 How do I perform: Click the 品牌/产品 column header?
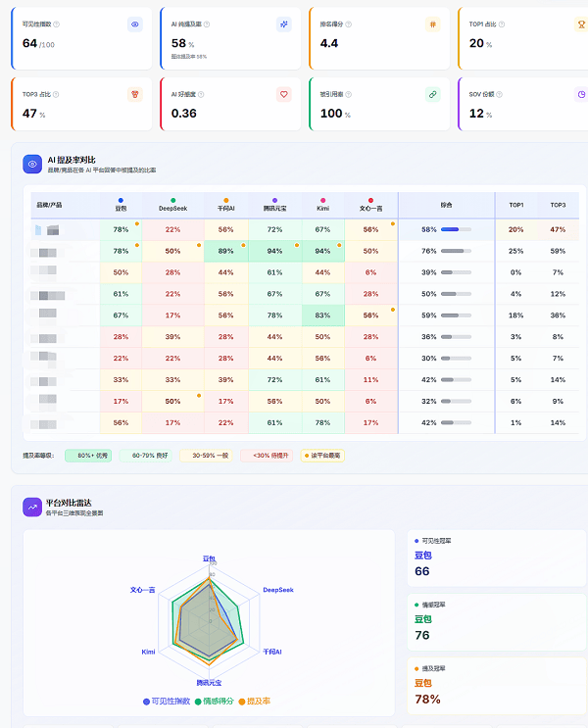point(66,205)
